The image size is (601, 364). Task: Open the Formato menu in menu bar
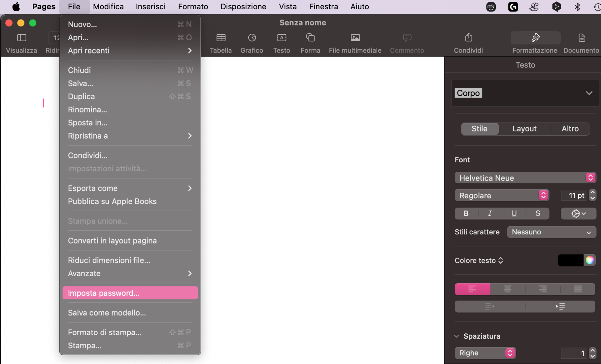click(x=193, y=7)
